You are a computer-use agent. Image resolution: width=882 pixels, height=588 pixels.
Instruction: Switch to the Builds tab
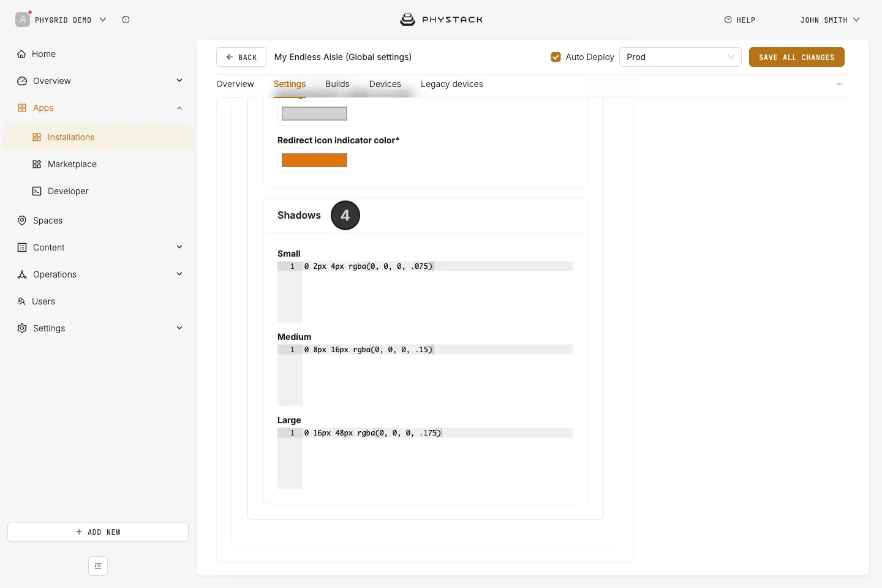click(x=337, y=84)
